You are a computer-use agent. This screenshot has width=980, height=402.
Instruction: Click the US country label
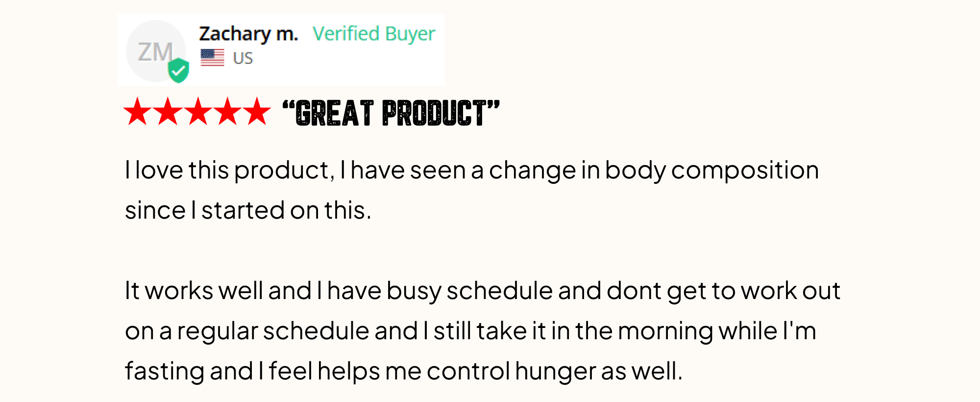243,58
